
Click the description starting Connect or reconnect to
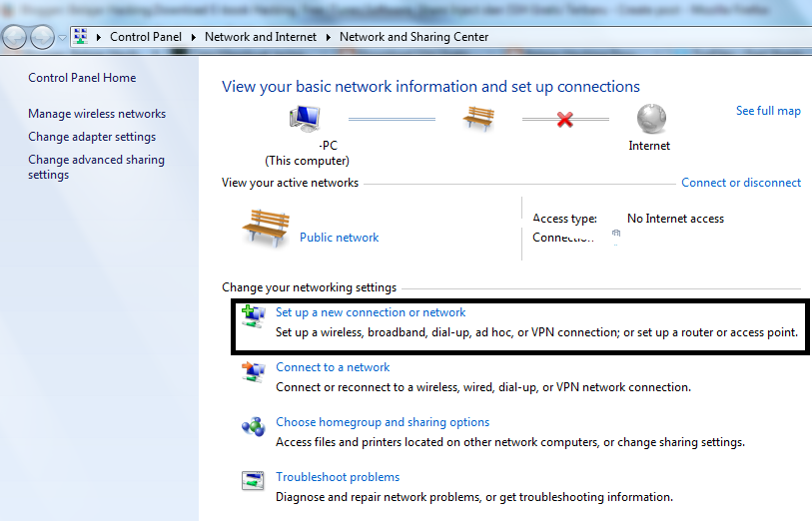[483, 387]
